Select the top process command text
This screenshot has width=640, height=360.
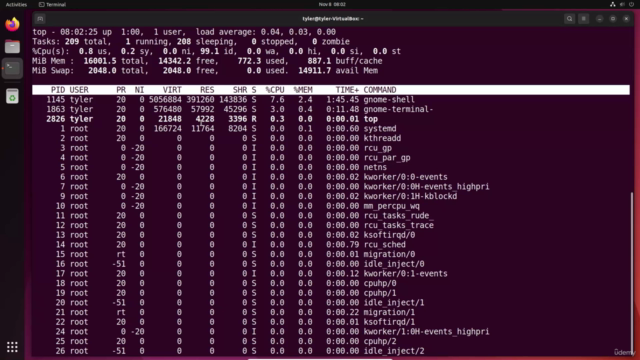tap(371, 119)
